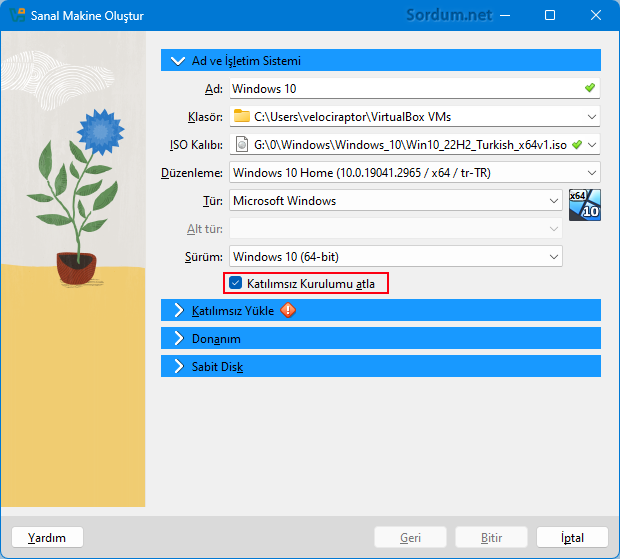Click the Ad name field with Windows 10
Screen dimensions: 620x559
(x=414, y=88)
